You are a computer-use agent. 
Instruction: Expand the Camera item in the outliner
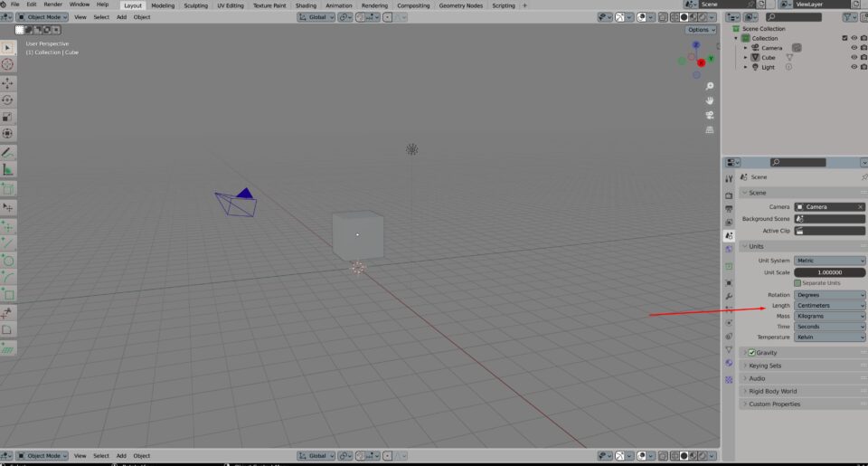746,48
